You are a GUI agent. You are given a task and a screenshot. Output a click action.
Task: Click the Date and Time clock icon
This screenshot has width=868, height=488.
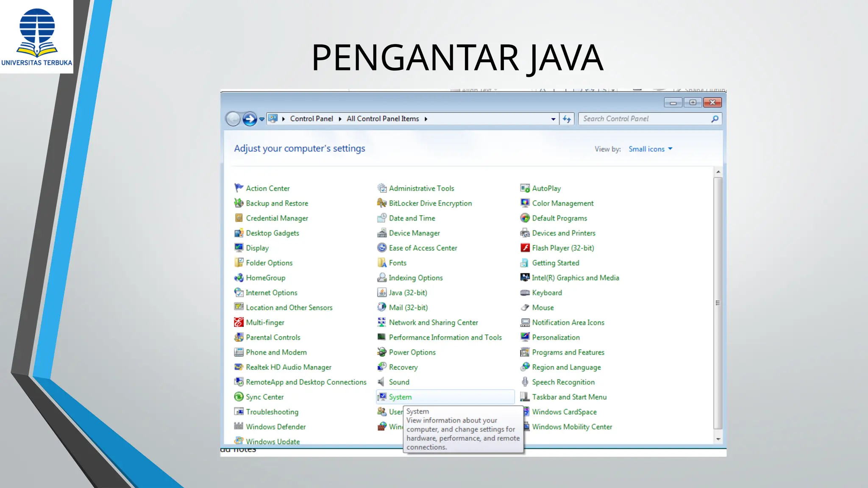[x=382, y=218]
